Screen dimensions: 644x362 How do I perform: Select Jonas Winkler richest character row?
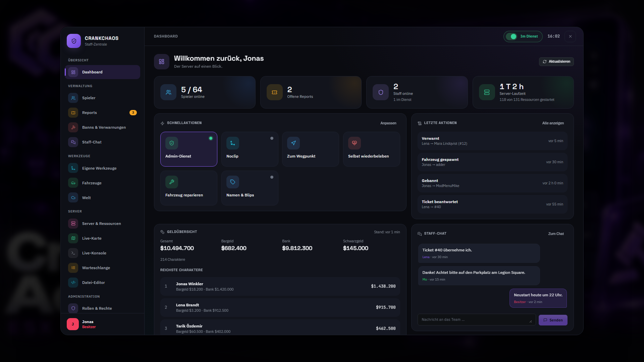280,286
